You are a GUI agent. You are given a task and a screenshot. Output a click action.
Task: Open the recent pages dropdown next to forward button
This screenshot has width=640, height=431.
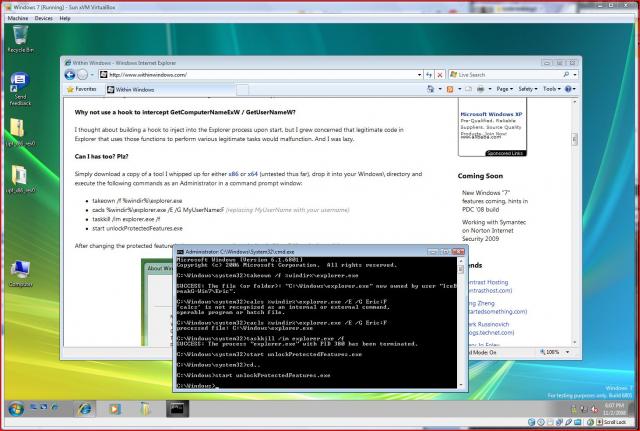click(x=92, y=75)
